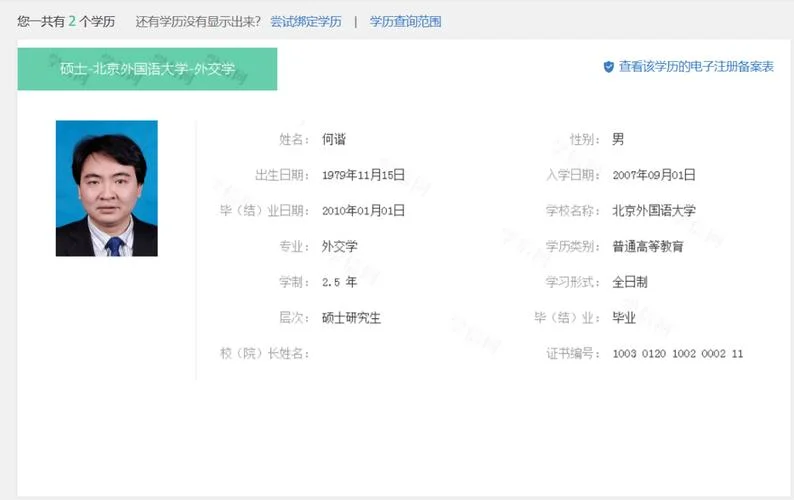Image resolution: width=794 pixels, height=500 pixels.
Task: Select the level value 硕士研究生
Action: coord(351,318)
